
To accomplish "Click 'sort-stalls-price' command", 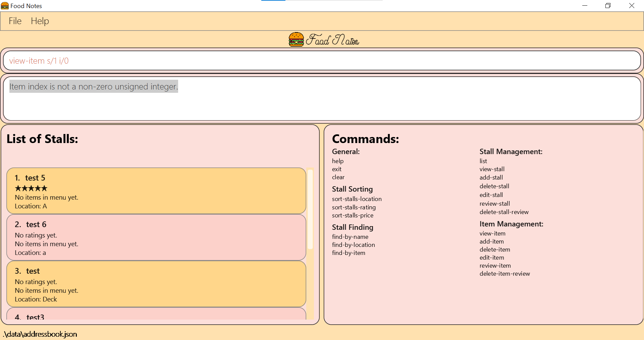I will pyautogui.click(x=353, y=215).
